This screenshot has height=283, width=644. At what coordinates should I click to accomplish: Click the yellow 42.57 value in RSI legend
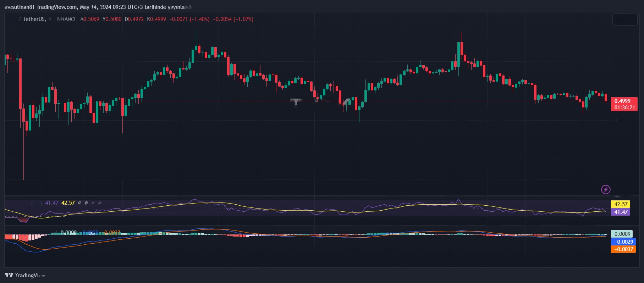point(68,203)
